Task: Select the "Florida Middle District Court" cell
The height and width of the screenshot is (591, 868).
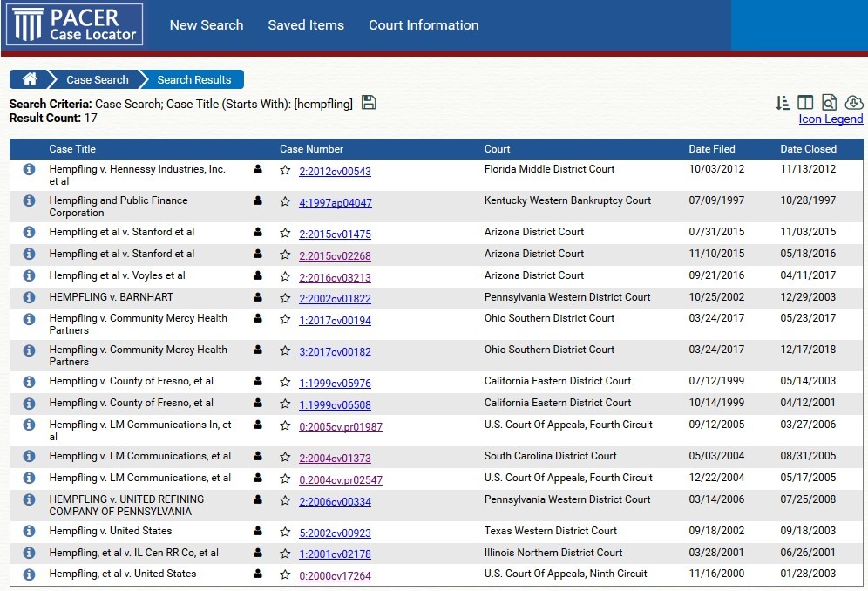Action: tap(549, 169)
